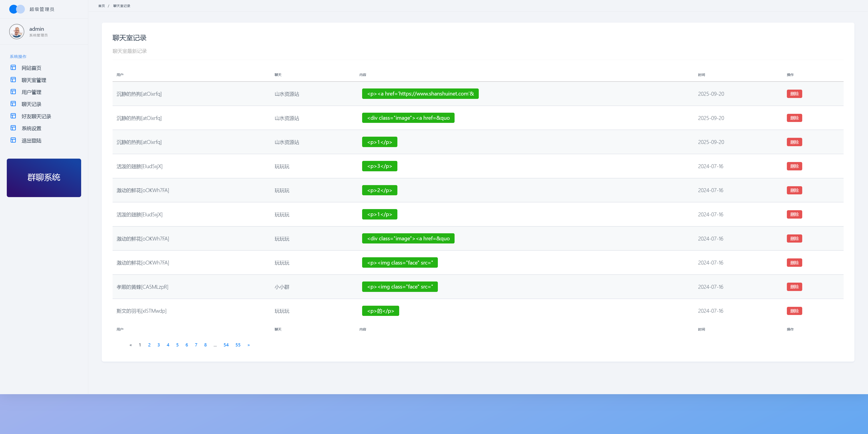Click the 群聊系统 banner
This screenshot has width=868, height=434.
(44, 178)
